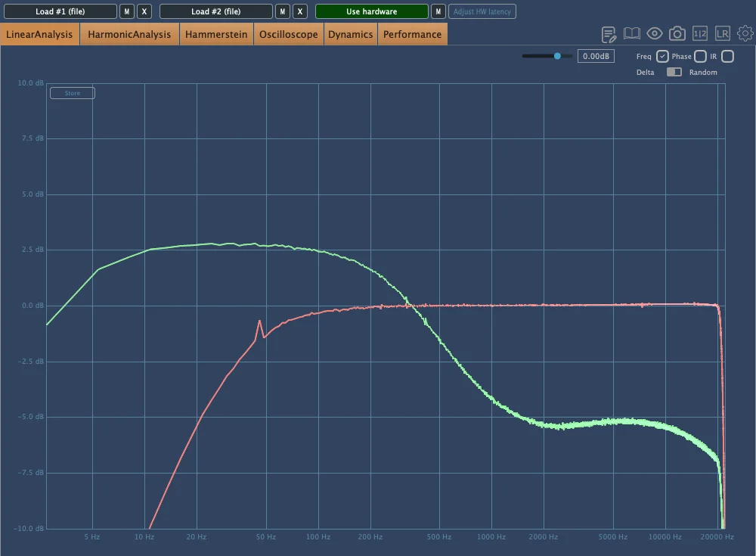Open the manual book icon
This screenshot has width=756, height=556.
click(632, 34)
